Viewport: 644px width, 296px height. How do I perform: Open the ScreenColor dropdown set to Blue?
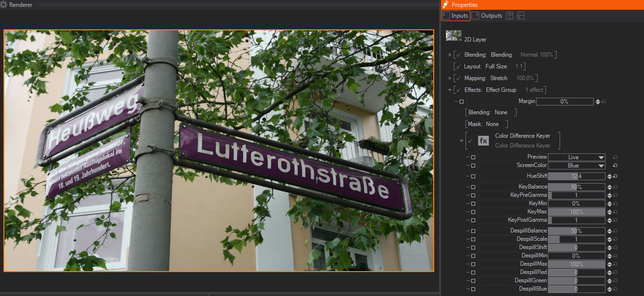tap(576, 166)
